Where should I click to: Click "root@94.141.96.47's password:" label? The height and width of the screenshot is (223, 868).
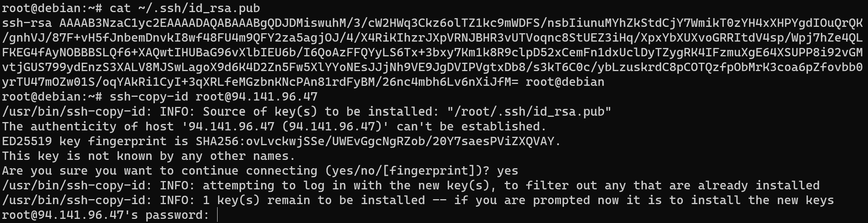[106, 215]
